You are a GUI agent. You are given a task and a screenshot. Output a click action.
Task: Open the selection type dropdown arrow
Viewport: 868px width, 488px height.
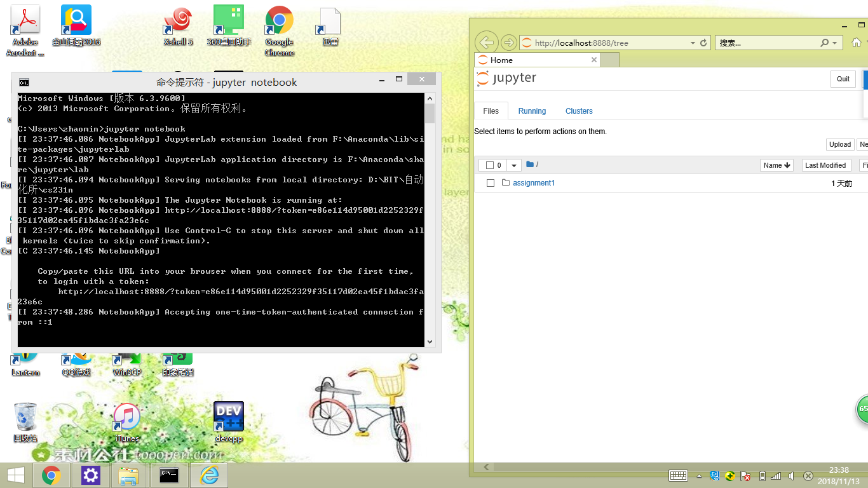513,165
